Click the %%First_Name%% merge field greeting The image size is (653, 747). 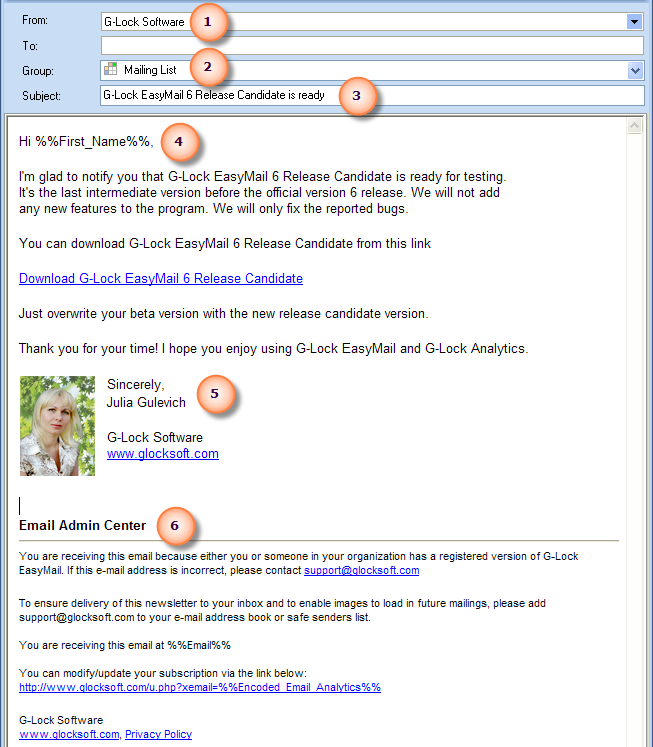click(92, 141)
